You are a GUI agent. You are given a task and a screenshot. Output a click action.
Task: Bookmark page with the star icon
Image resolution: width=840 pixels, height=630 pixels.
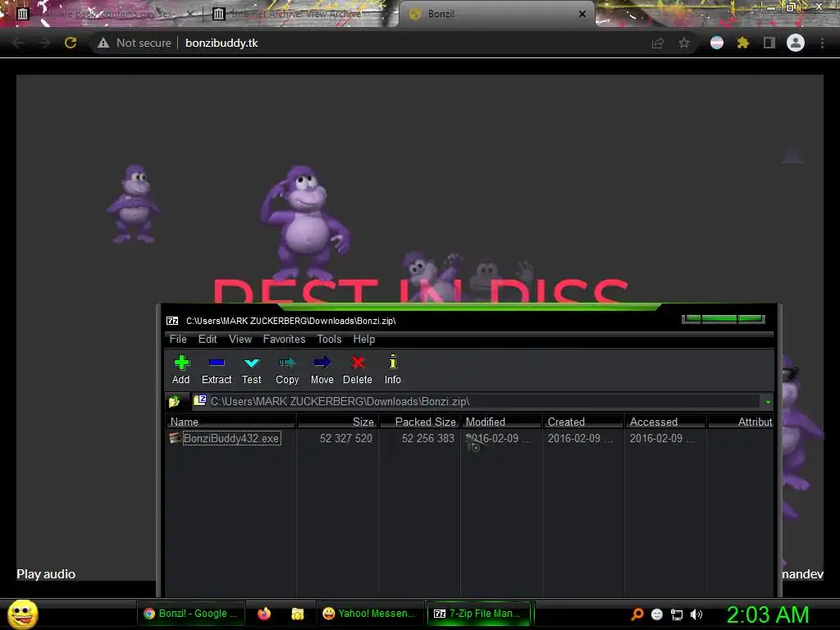(x=684, y=43)
